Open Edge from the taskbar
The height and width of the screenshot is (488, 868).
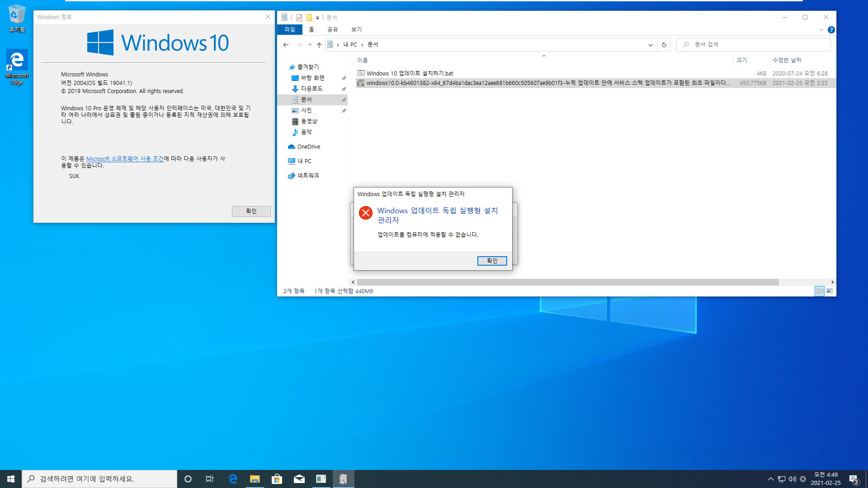click(x=233, y=479)
